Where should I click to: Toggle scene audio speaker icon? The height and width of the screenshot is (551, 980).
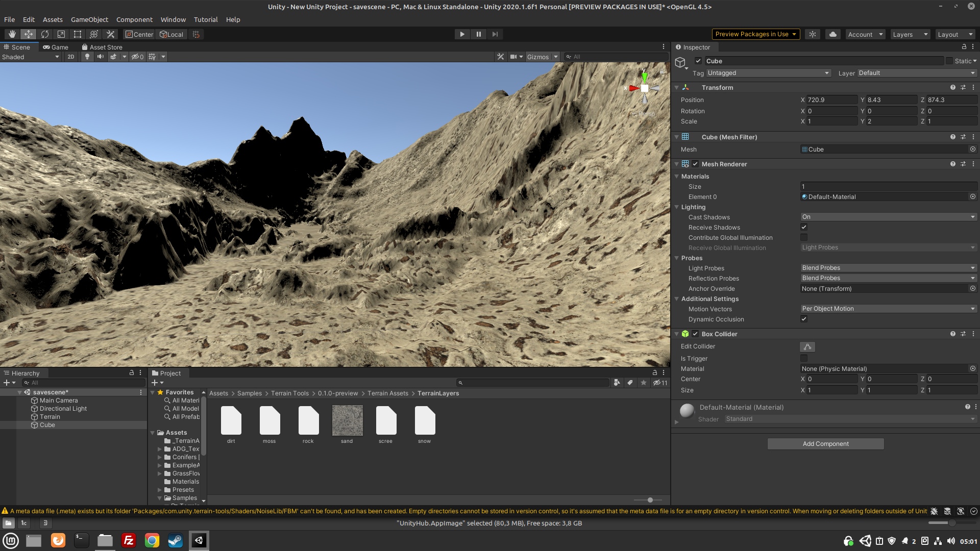point(101,57)
